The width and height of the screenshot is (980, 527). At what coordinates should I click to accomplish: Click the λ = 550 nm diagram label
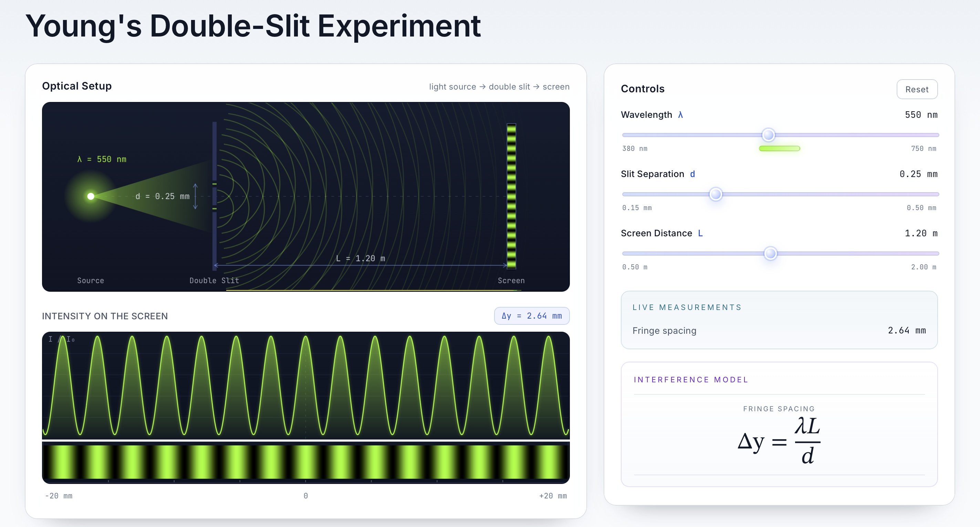tap(102, 159)
